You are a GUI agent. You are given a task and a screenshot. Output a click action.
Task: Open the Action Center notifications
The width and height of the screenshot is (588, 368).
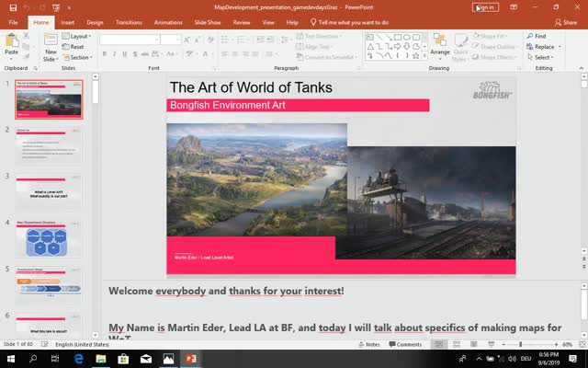[573, 359]
